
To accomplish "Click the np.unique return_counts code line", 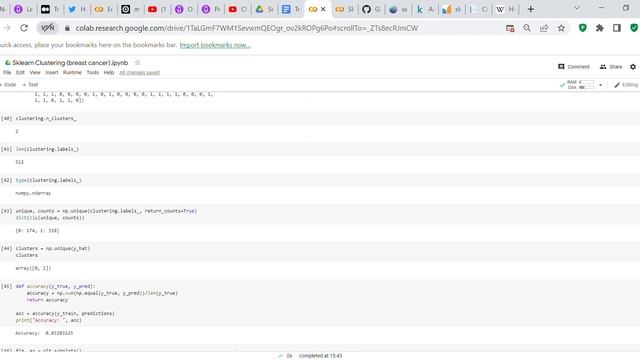I will coord(106,211).
